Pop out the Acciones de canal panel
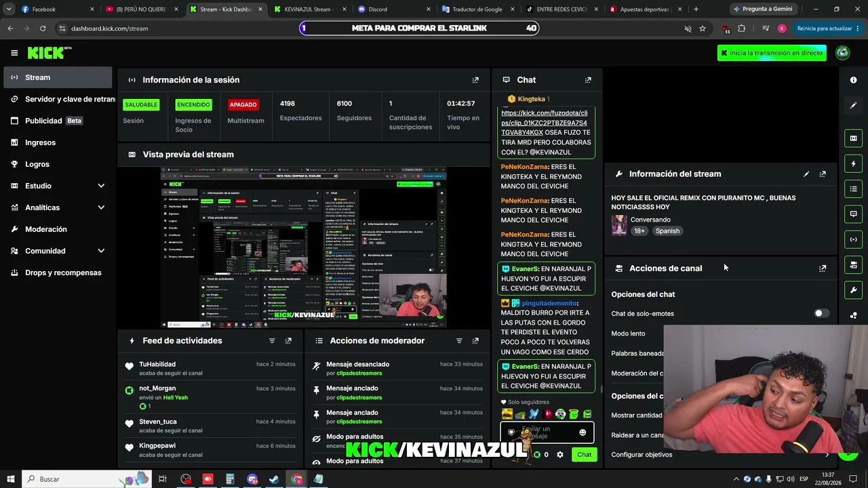 tap(823, 268)
